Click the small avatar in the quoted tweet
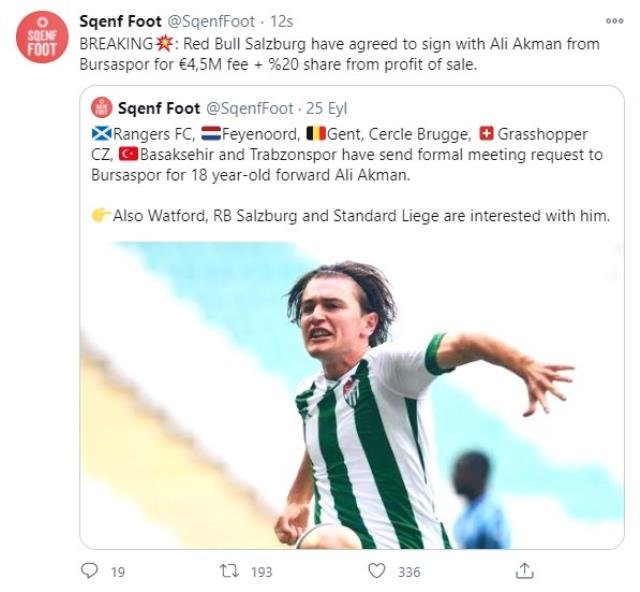Image resolution: width=640 pixels, height=592 pixels. 101,108
